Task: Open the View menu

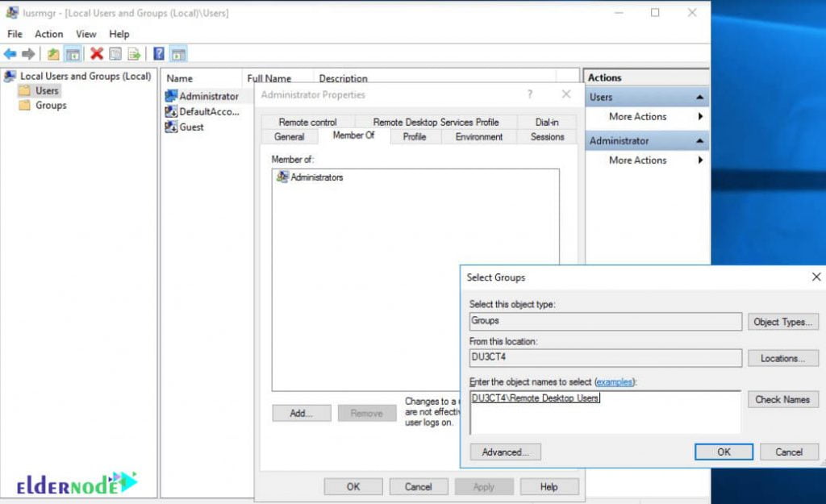Action: [86, 34]
